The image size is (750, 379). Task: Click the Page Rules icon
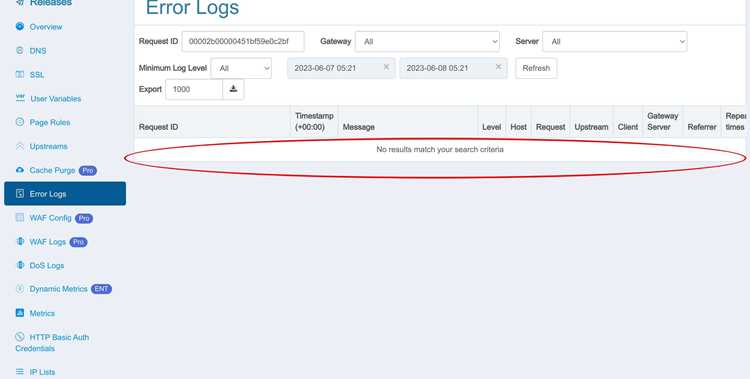20,122
